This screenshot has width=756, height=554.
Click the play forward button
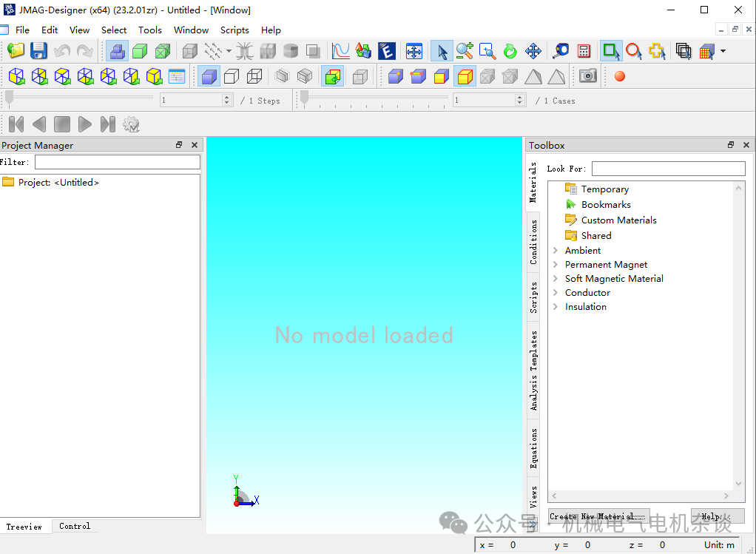click(85, 124)
